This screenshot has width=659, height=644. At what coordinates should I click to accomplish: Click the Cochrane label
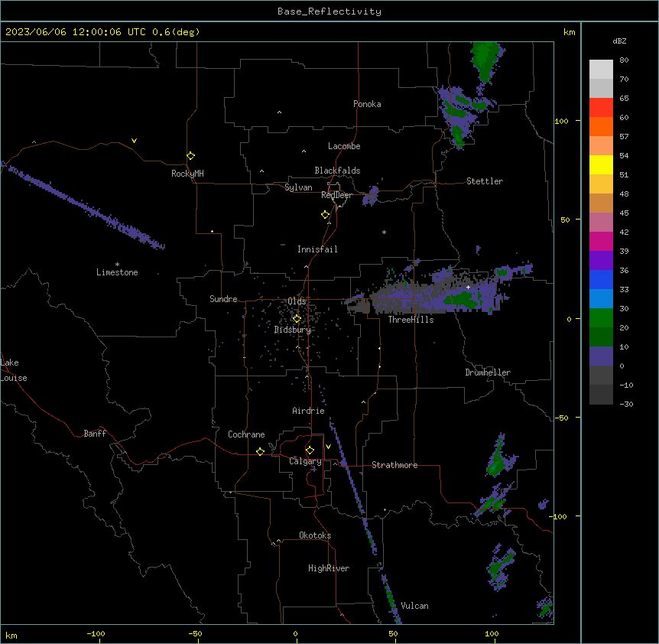point(246,434)
